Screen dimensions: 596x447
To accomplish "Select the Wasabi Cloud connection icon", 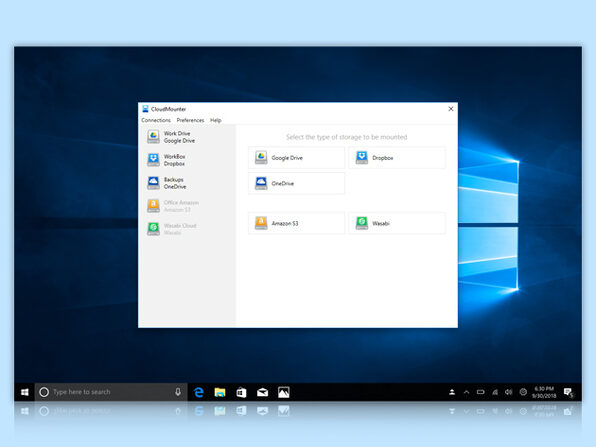I will tap(153, 229).
